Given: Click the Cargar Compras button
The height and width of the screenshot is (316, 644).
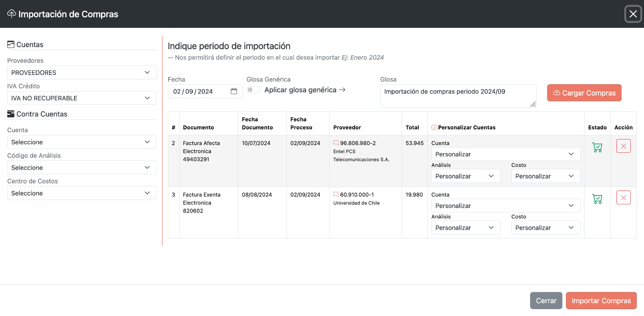Looking at the screenshot, I should [x=584, y=93].
